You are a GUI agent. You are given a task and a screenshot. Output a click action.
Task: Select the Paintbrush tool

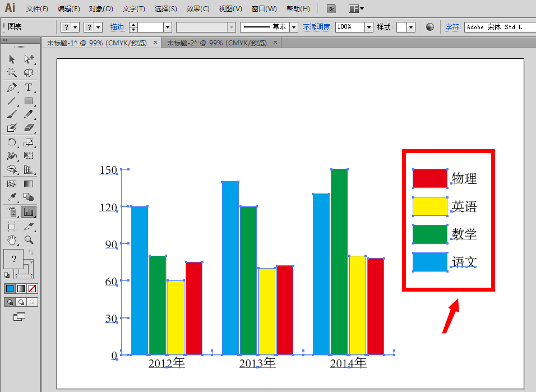tap(12, 114)
